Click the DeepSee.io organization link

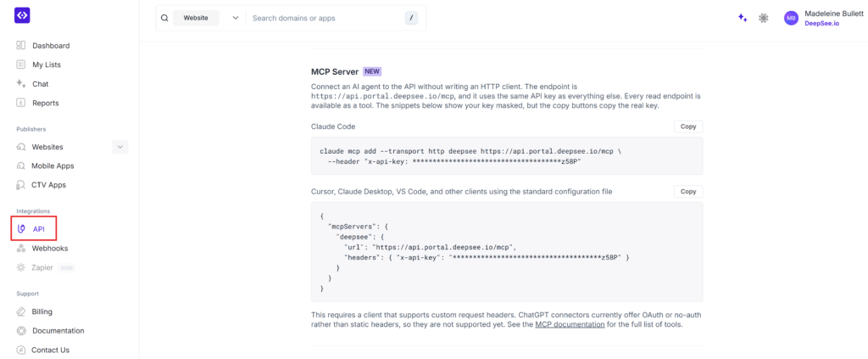click(x=821, y=23)
